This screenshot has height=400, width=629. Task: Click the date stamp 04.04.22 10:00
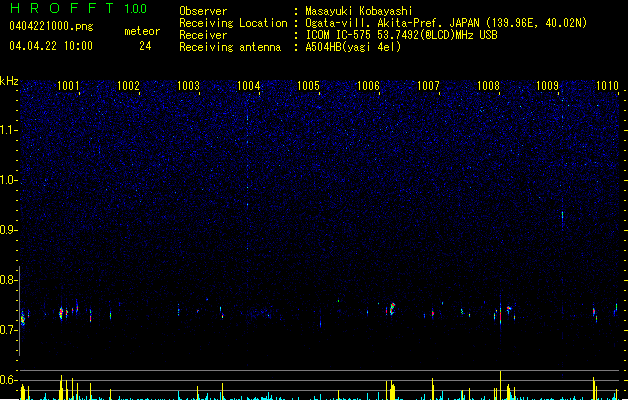[51, 46]
